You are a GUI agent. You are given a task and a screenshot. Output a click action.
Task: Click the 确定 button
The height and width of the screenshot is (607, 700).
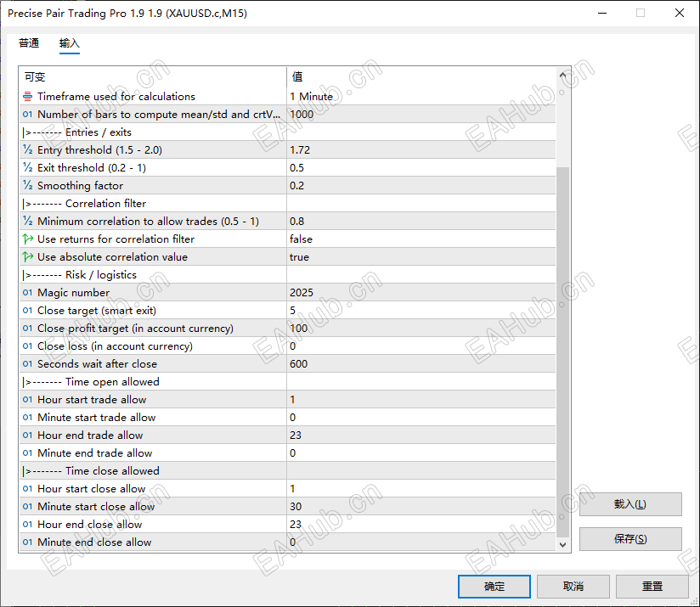coord(494,586)
